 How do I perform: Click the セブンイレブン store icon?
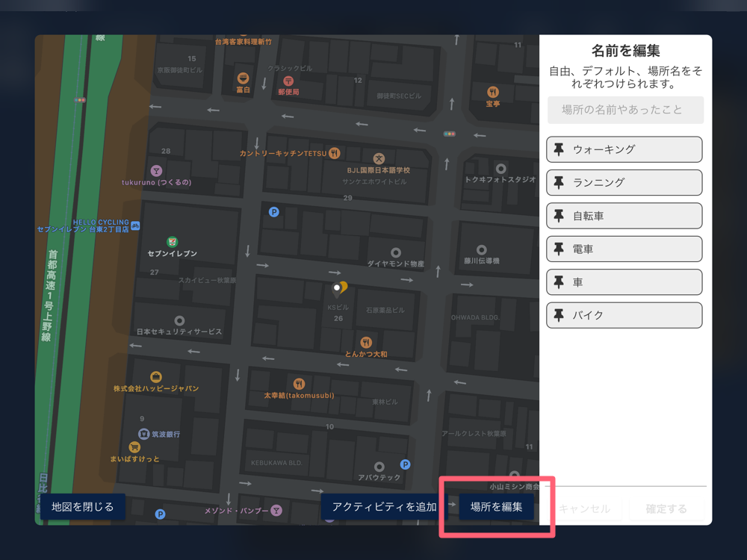[x=172, y=242]
